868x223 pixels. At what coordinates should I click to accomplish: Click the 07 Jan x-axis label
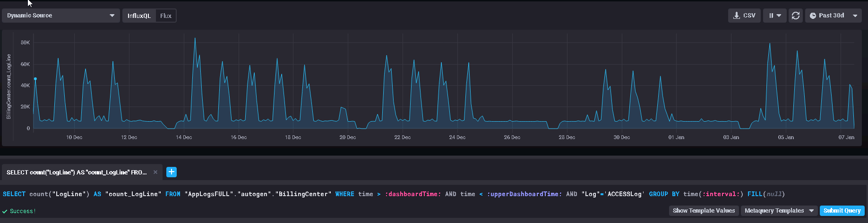[x=846, y=138]
